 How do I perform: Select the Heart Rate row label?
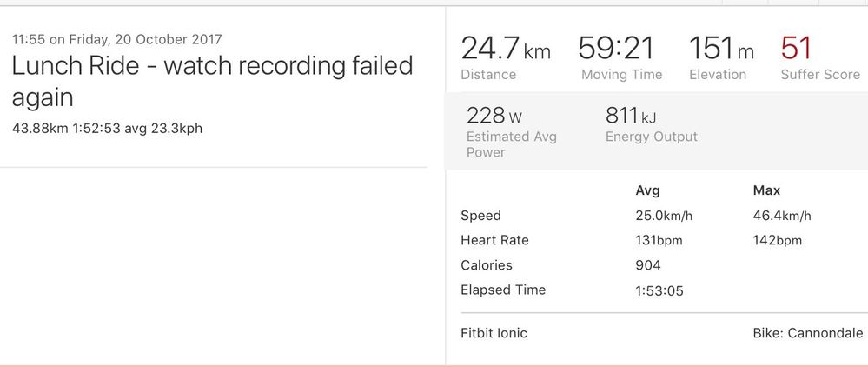click(x=494, y=240)
